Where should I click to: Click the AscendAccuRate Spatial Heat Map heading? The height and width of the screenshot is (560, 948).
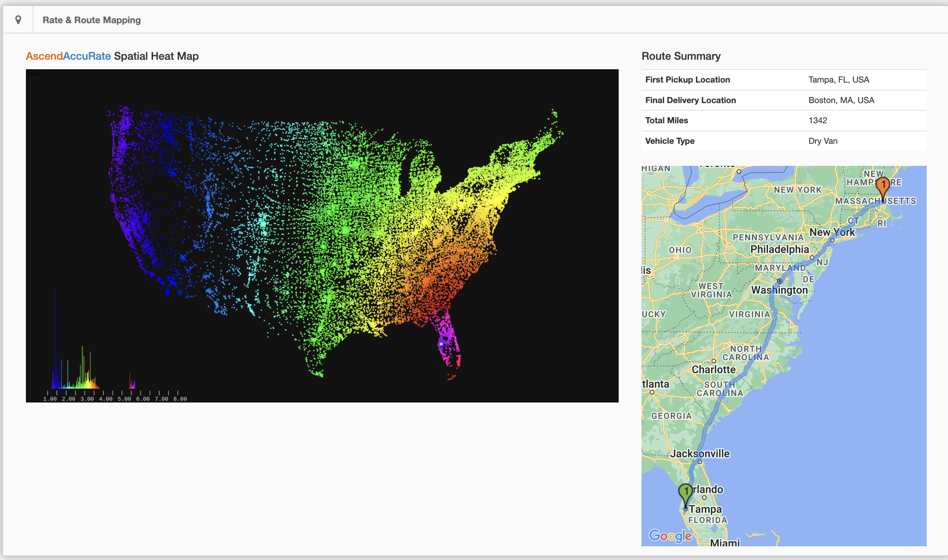112,56
